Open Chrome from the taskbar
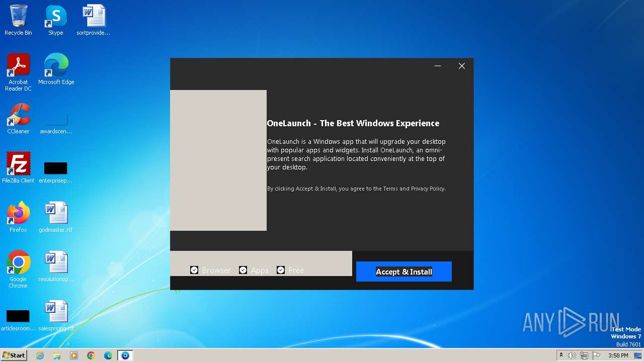644x362 pixels. pos(91,355)
